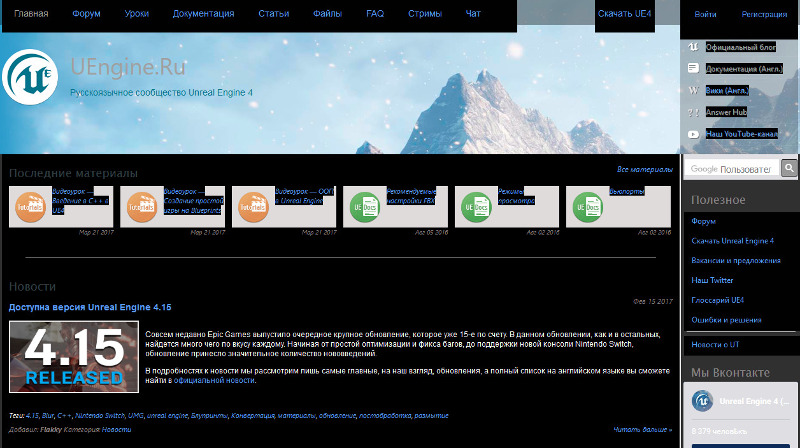Viewport: 800px width, 448px height.
Task: Click Tutorials icon of Создание простой игры card
Action: [142, 207]
